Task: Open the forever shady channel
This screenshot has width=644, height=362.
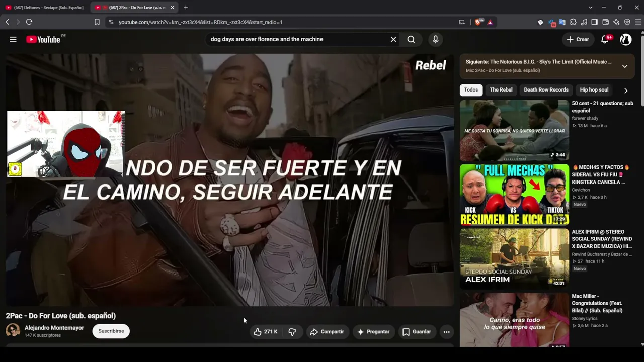Action: click(585, 118)
